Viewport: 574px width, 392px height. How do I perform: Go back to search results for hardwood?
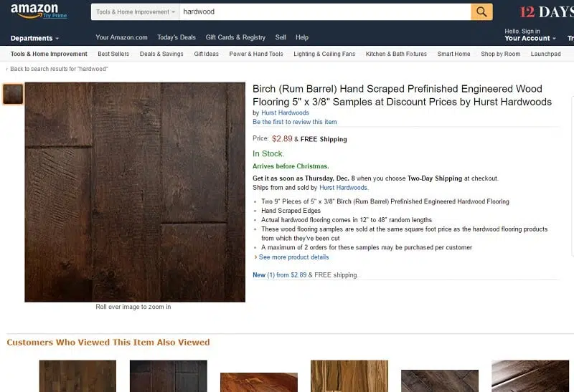pos(58,69)
